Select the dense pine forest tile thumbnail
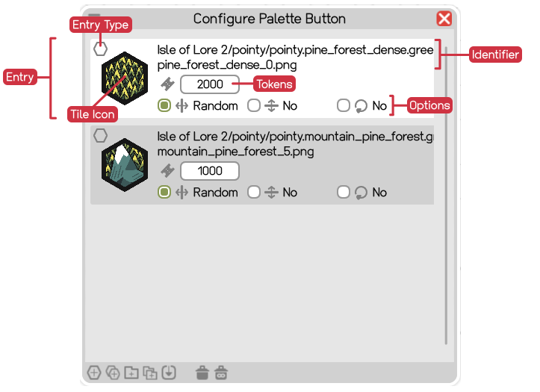This screenshot has height=392, width=540. click(125, 78)
